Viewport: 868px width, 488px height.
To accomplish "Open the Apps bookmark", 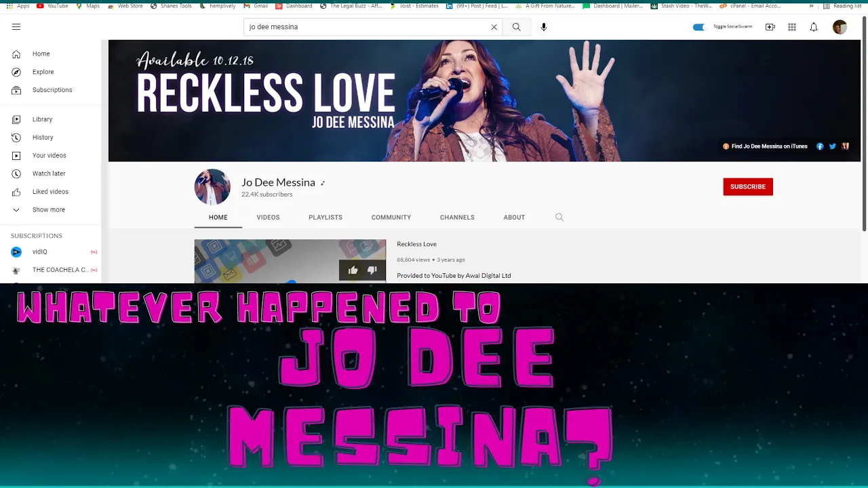I will coord(18,6).
